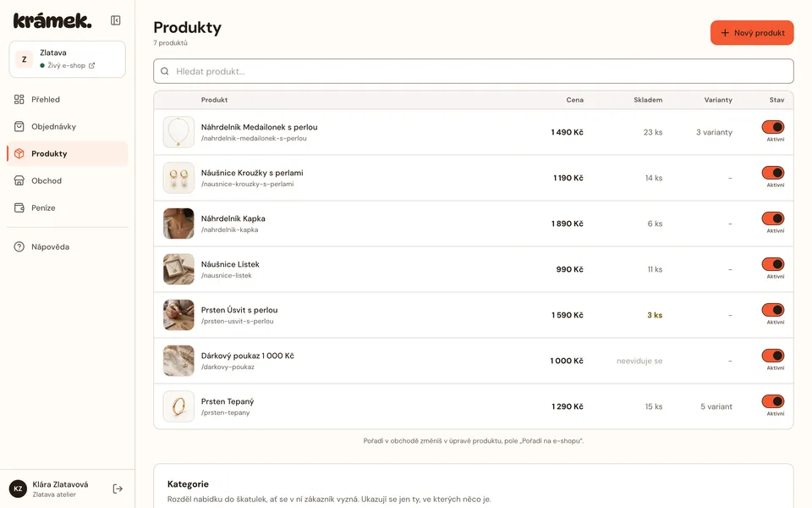
Task: Toggle Prsten Tepaný active switch
Action: tap(772, 401)
